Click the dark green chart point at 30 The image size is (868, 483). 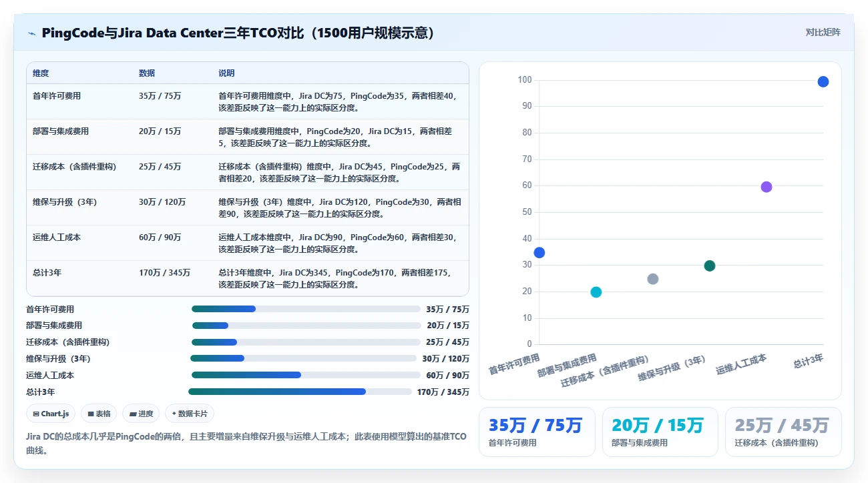coord(710,266)
